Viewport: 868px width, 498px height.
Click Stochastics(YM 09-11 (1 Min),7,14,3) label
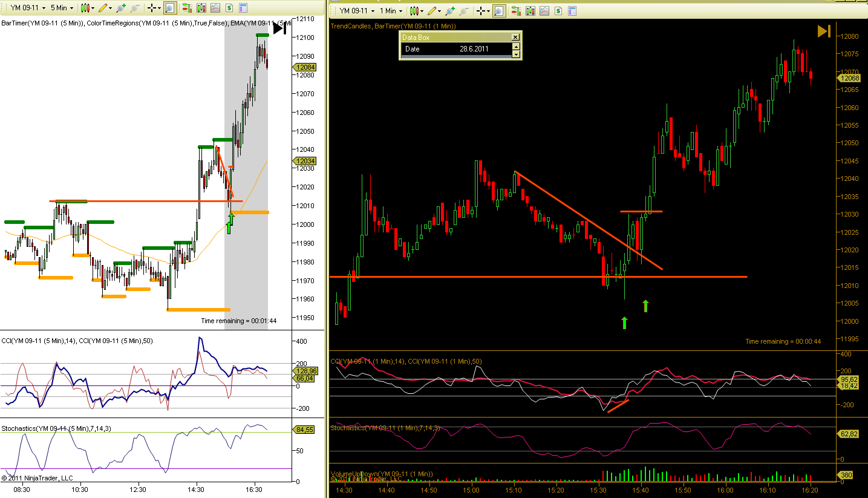pyautogui.click(x=385, y=428)
